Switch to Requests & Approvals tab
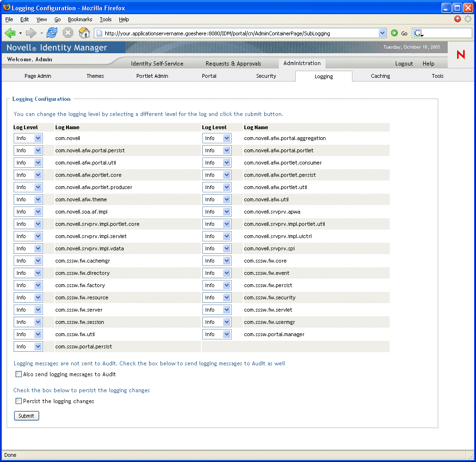476x462 pixels. [x=233, y=63]
